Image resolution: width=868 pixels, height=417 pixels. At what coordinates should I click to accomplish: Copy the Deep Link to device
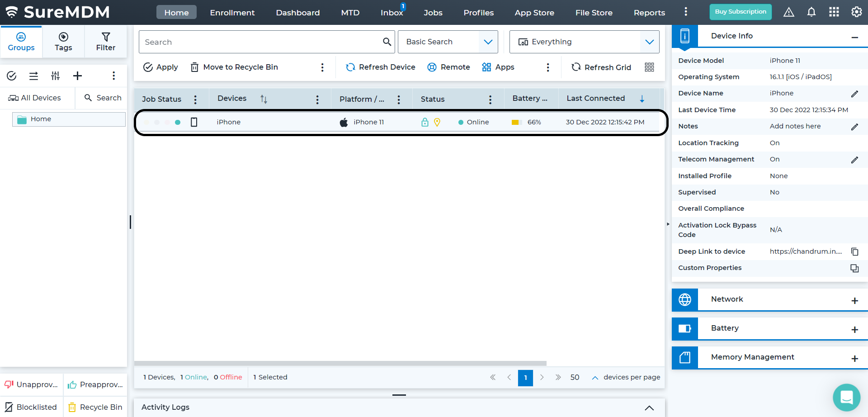(854, 251)
